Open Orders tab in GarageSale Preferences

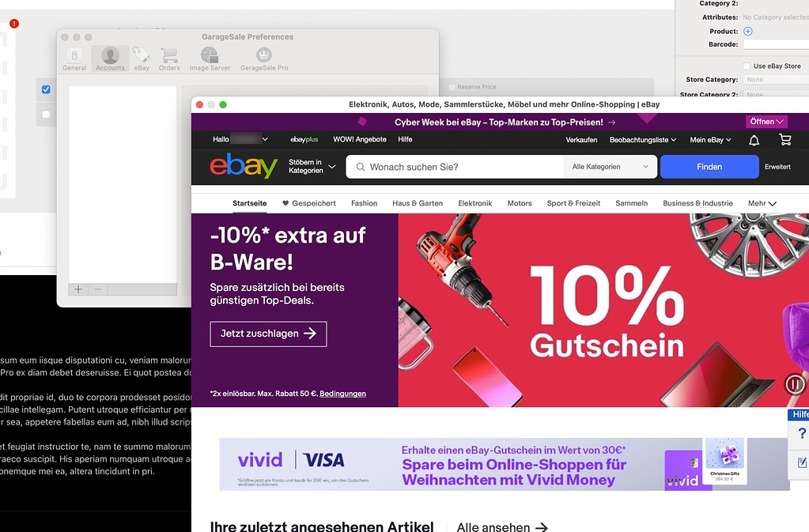pyautogui.click(x=169, y=58)
